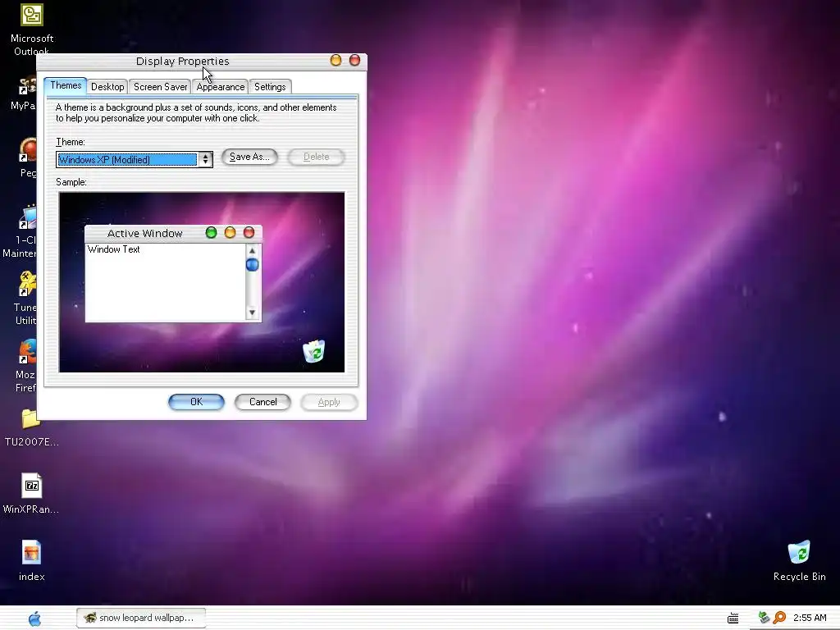Select the red ball Peg desktop shortcut
This screenshot has height=630, width=840.
pos(28,150)
